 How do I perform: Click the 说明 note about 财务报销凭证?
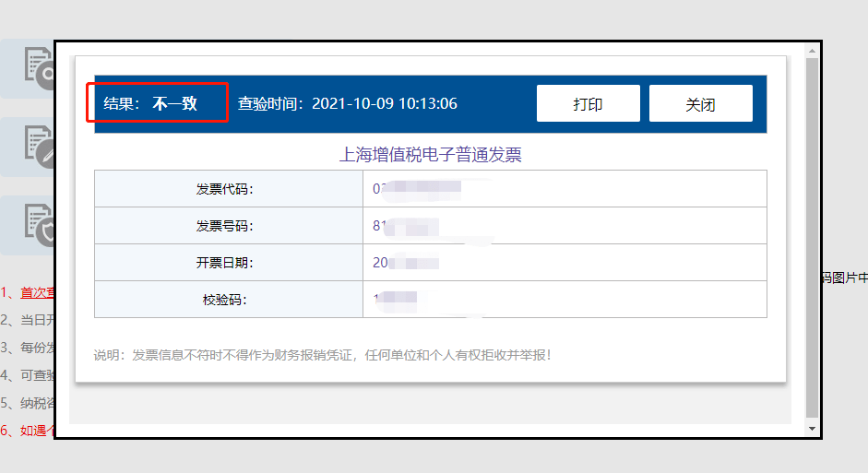pos(322,355)
